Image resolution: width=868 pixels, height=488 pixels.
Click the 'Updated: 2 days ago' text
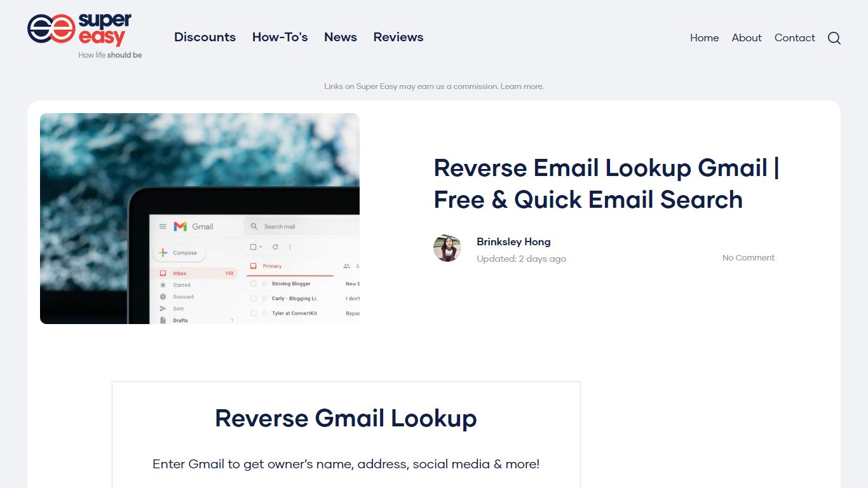click(521, 259)
